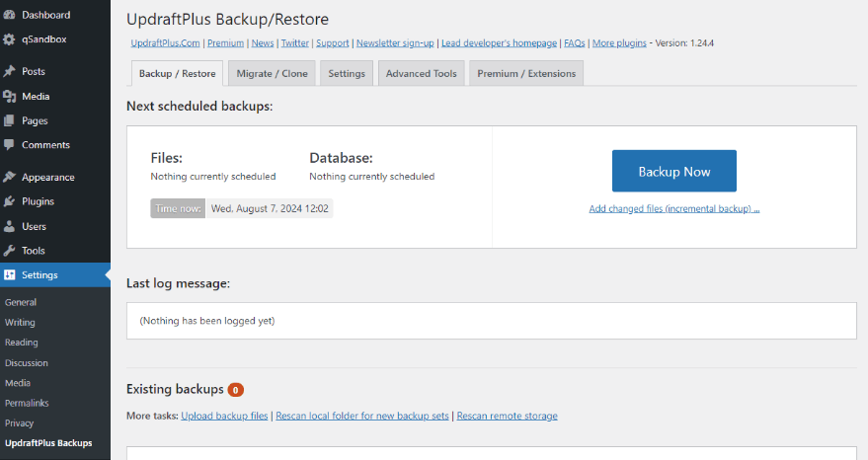Click the FAQs link in header
This screenshot has height=460, width=868.
[x=575, y=43]
